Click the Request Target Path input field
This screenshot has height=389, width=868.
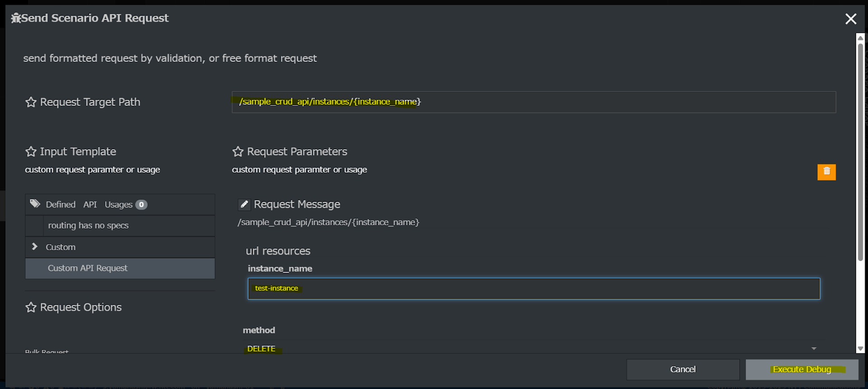click(x=533, y=102)
